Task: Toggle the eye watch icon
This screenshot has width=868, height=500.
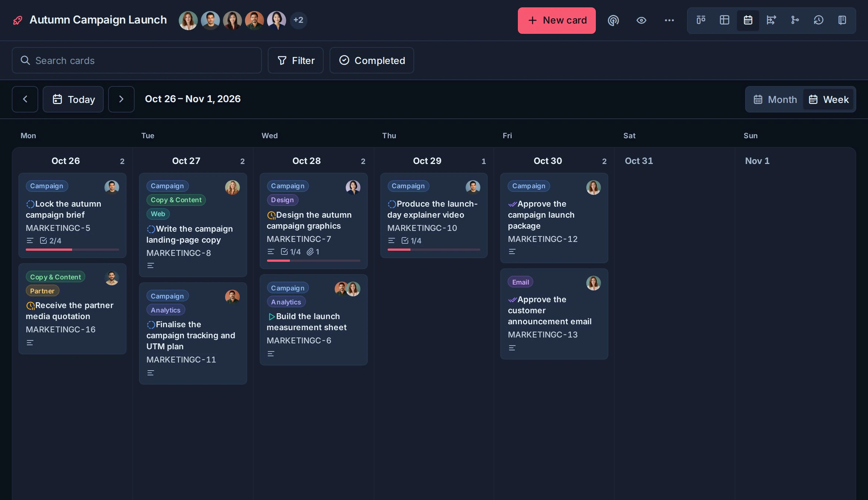Action: pos(641,20)
